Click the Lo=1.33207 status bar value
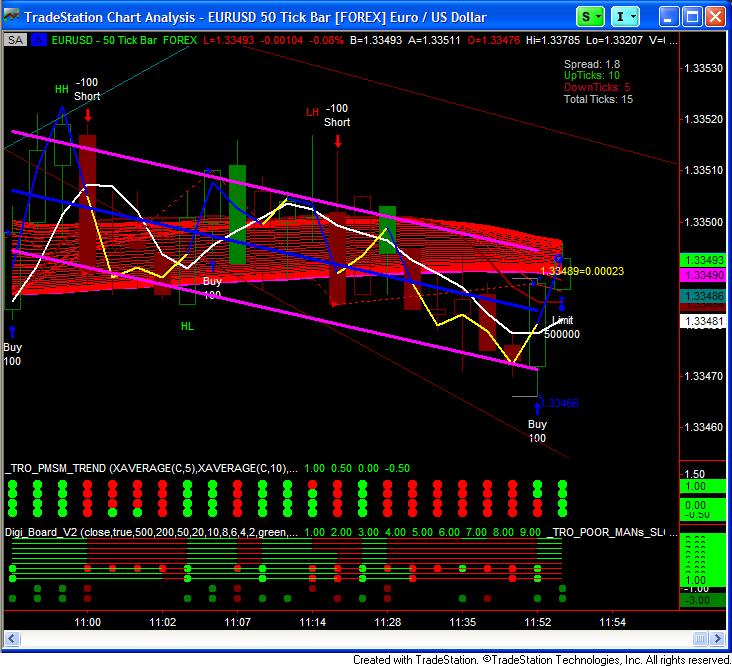Image resolution: width=732 pixels, height=666 pixels. 614,40
